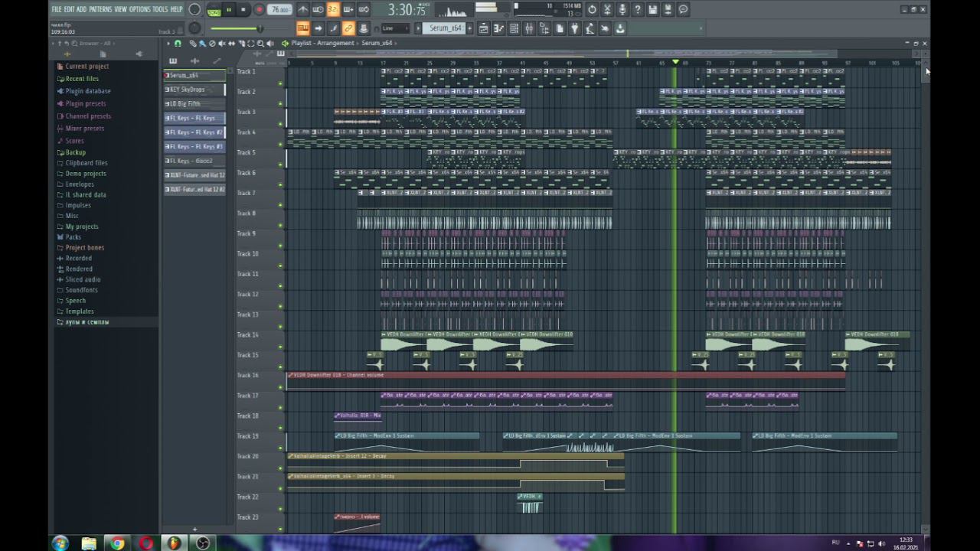Click the microphone one-click recording icon
Image resolution: width=980 pixels, height=551 pixels.
pyautogui.click(x=622, y=9)
